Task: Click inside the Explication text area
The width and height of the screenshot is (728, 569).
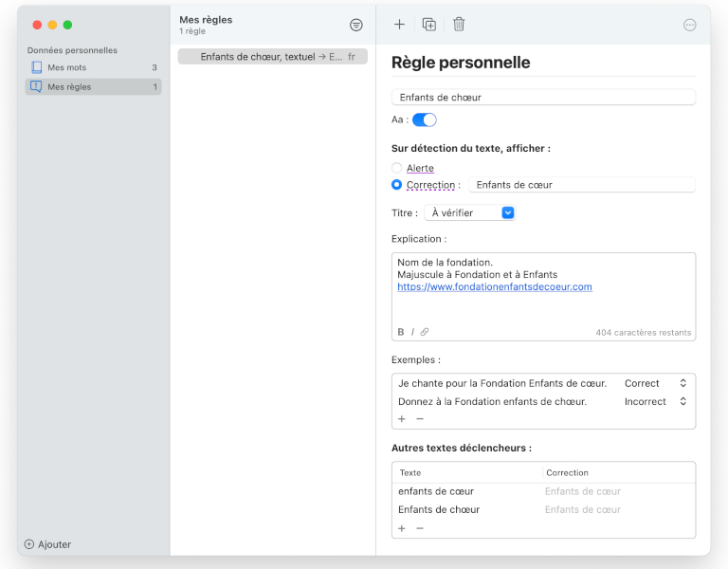Action: pos(543,297)
